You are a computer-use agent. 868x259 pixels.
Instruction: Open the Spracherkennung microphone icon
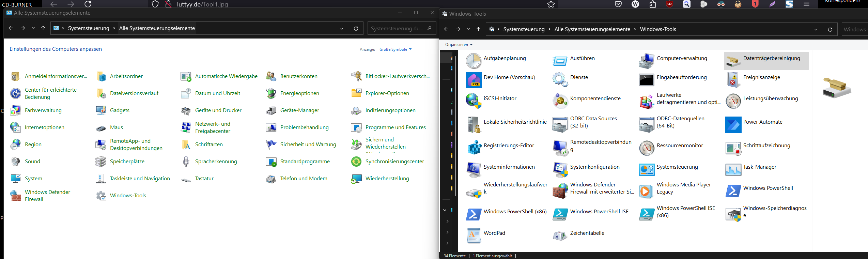tap(186, 162)
